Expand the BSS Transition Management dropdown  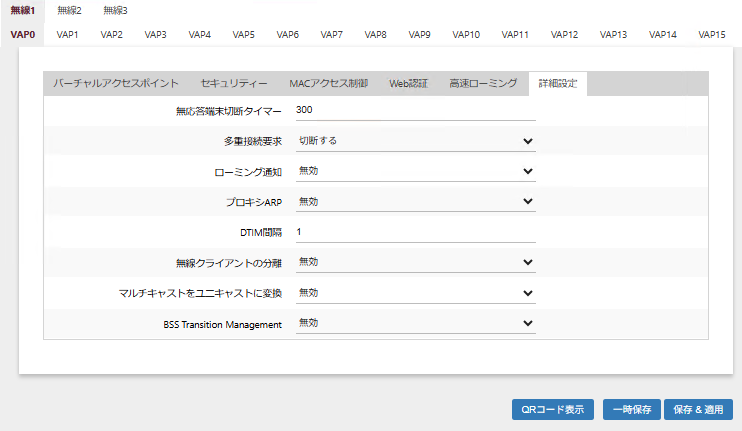pyautogui.click(x=415, y=323)
